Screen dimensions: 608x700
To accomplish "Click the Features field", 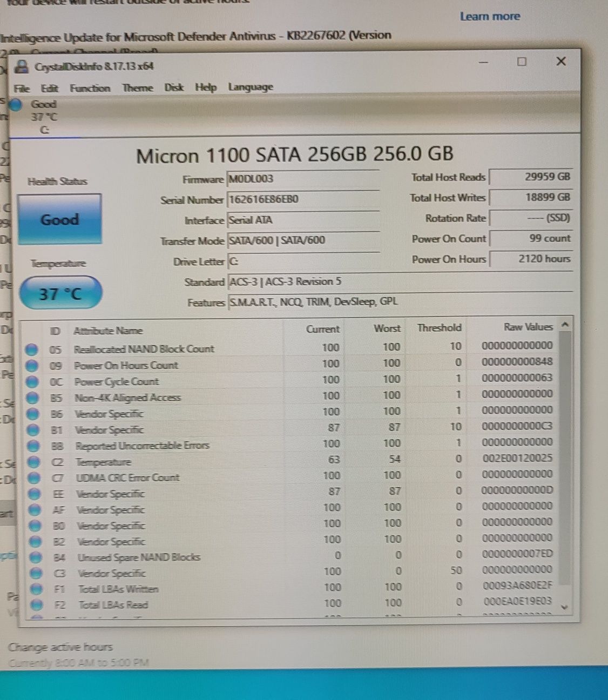I will (400, 302).
